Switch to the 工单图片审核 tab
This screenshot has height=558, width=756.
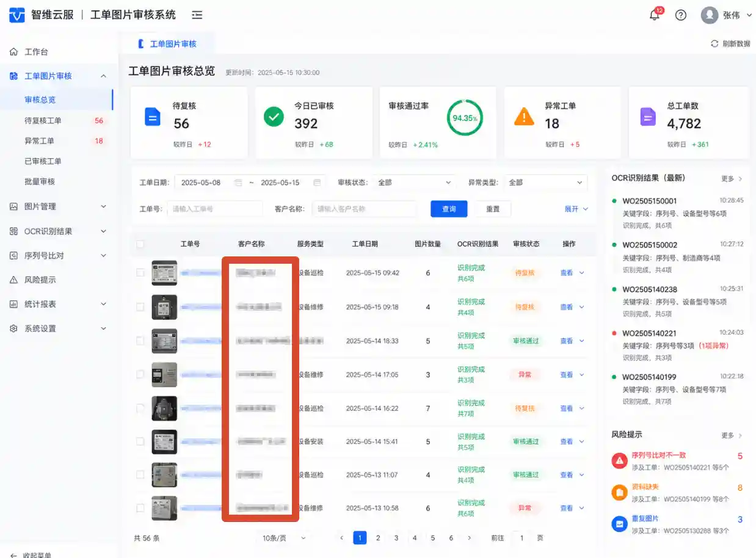(167, 44)
